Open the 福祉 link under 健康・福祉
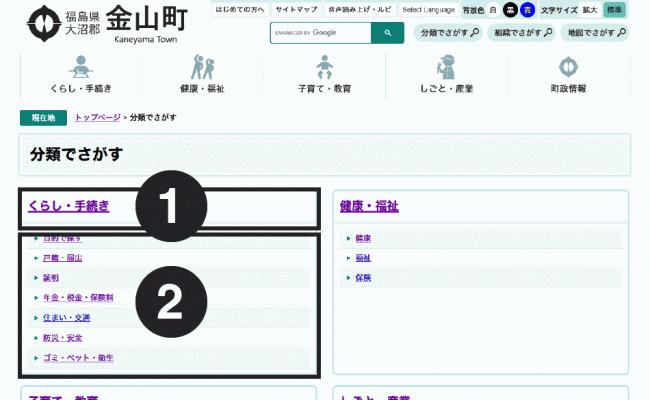Image resolution: width=650 pixels, height=400 pixels. click(363, 258)
